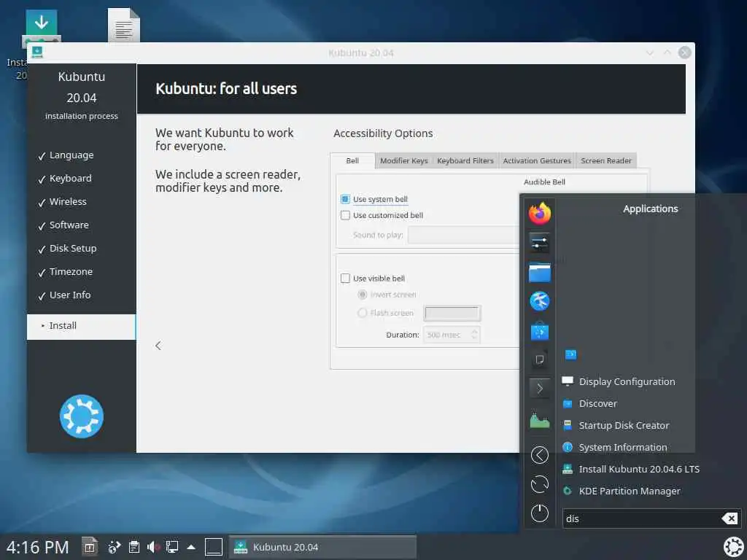747x560 pixels.
Task: Select the User Info step in sidebar
Action: tap(70, 295)
